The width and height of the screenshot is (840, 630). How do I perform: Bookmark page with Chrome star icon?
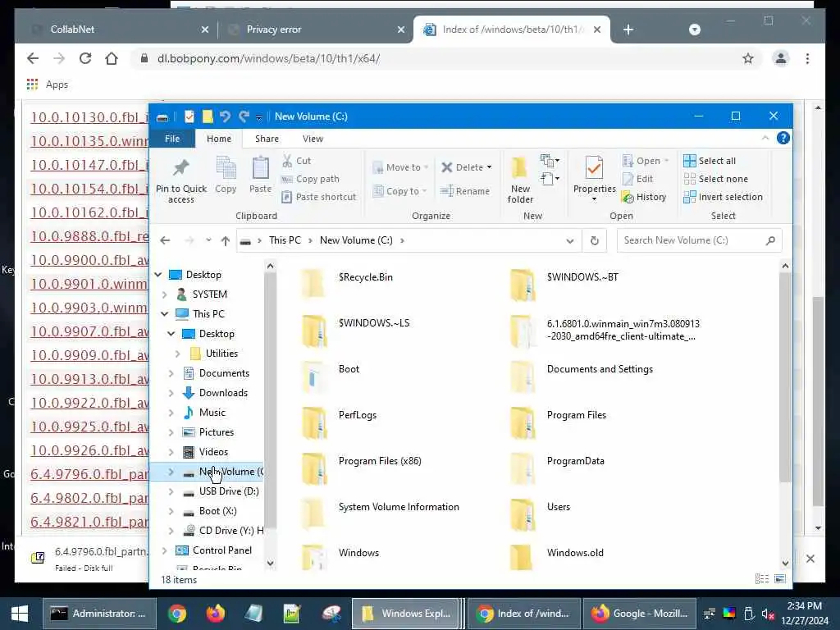coord(748,58)
